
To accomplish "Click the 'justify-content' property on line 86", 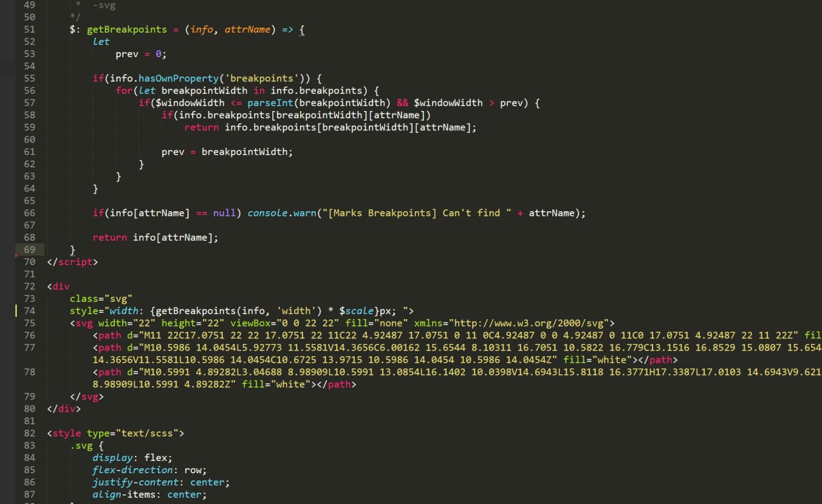I will click(x=136, y=482).
